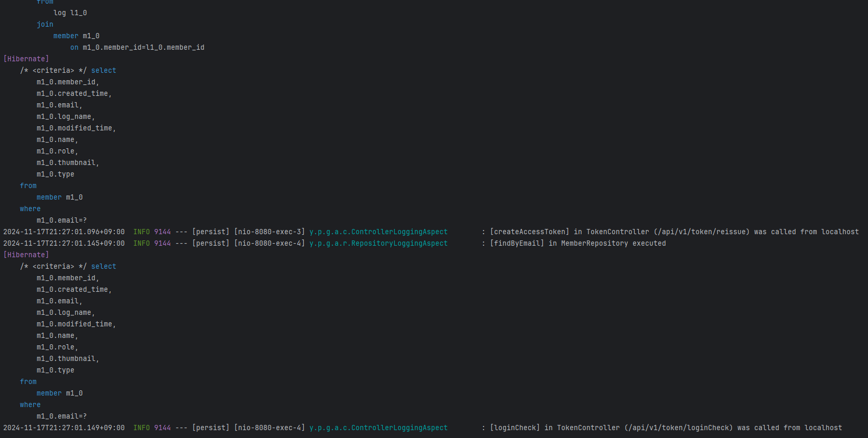Screen dimensions: 868x438
Task: Click the [createAccessToken] method name
Action: click(530, 232)
